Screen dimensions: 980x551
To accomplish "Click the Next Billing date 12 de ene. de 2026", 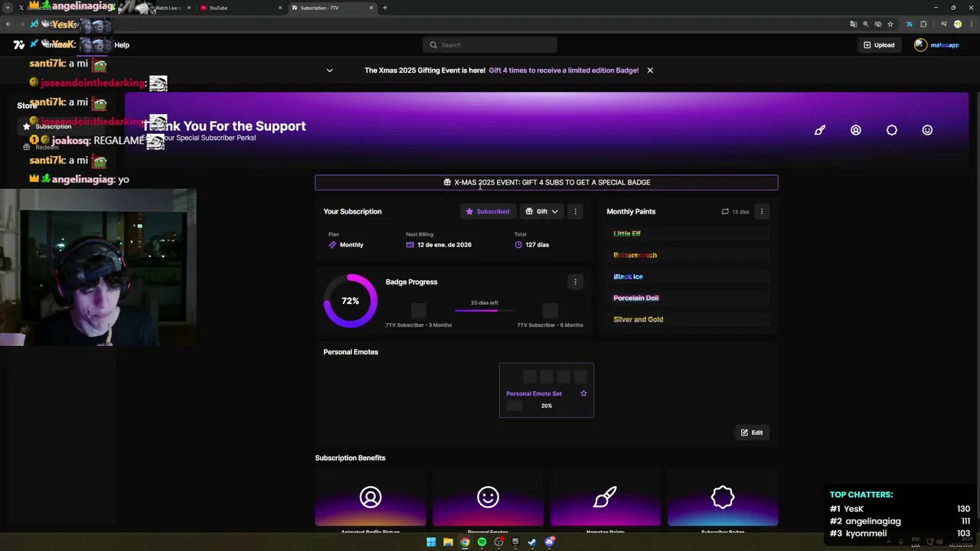I will (x=444, y=245).
